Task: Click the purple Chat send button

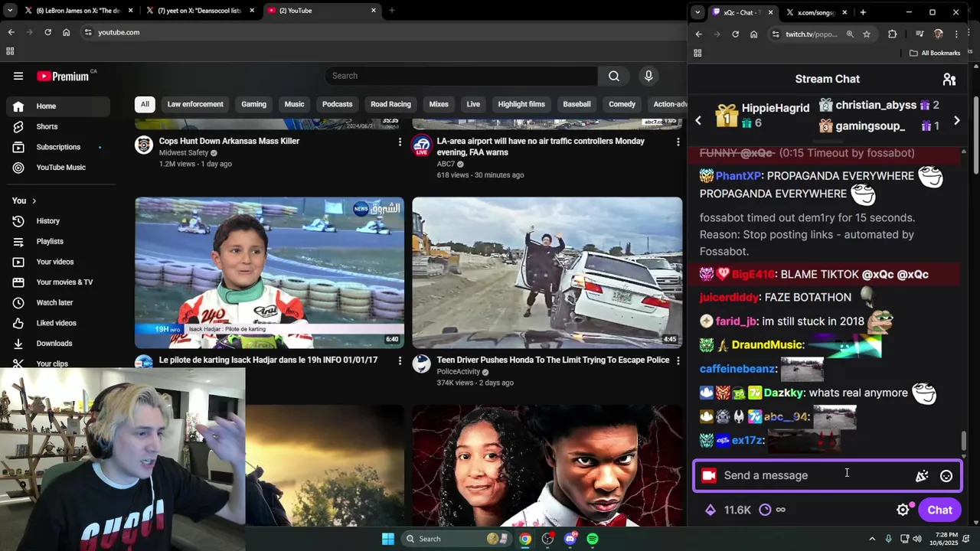Action: coord(939,510)
